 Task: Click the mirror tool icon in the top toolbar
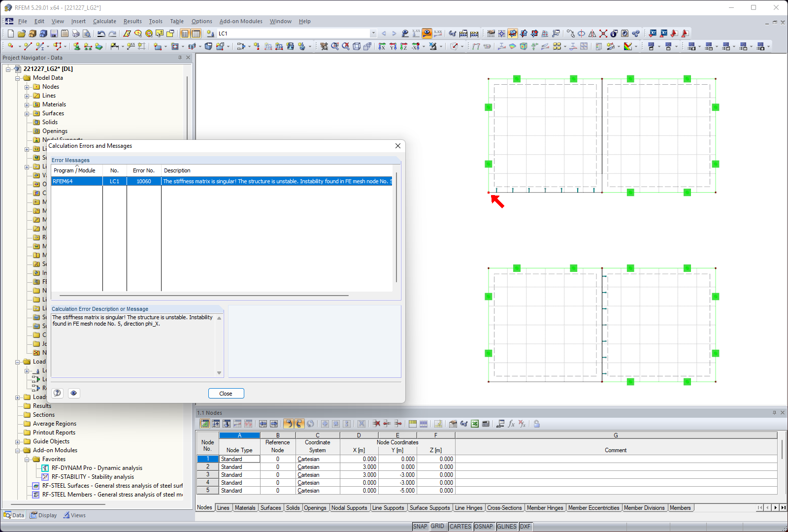(x=592, y=33)
